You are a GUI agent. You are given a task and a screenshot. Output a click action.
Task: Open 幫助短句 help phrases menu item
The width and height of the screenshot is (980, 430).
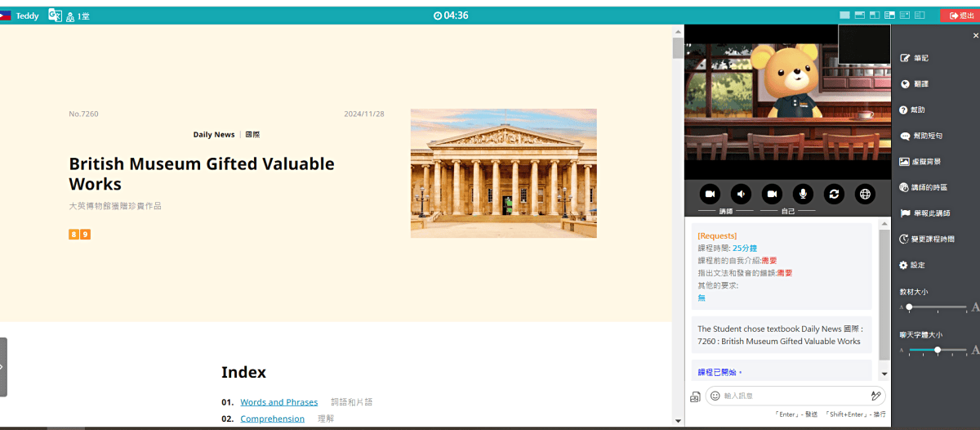(921, 136)
